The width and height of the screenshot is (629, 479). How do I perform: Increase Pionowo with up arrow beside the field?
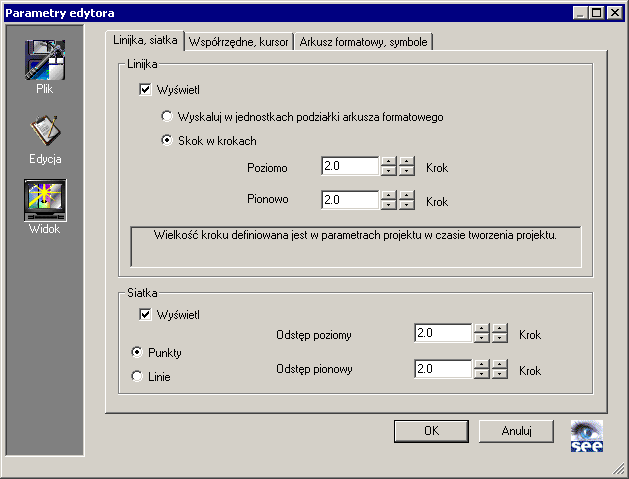pyautogui.click(x=388, y=195)
